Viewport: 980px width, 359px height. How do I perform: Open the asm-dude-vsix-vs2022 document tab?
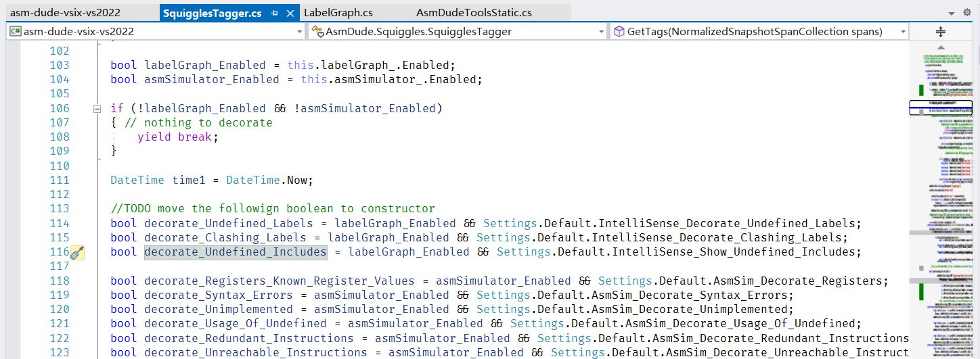point(65,13)
